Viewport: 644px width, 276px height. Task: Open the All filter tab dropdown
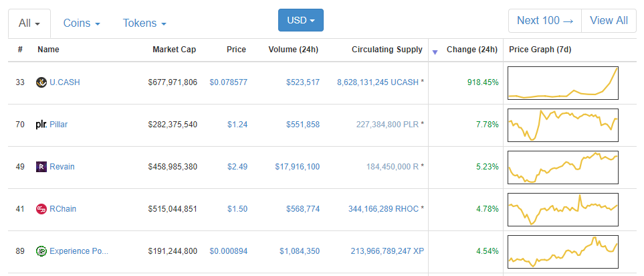point(29,23)
